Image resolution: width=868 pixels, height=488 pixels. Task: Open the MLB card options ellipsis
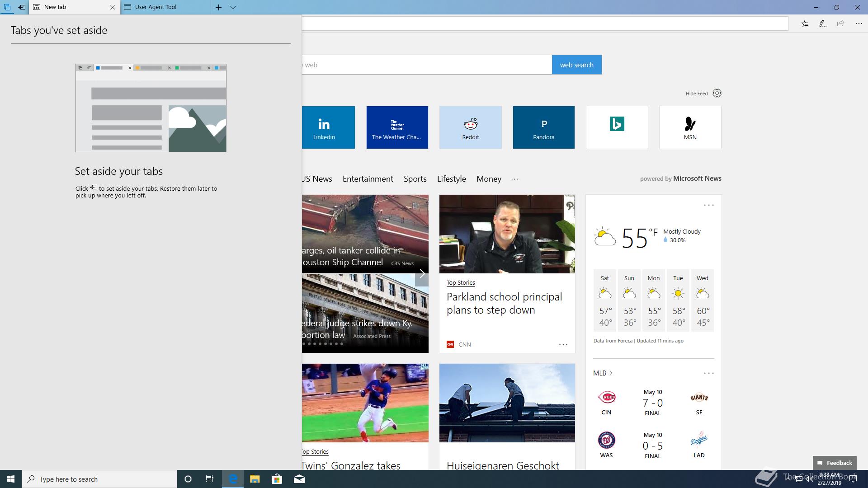(x=708, y=373)
